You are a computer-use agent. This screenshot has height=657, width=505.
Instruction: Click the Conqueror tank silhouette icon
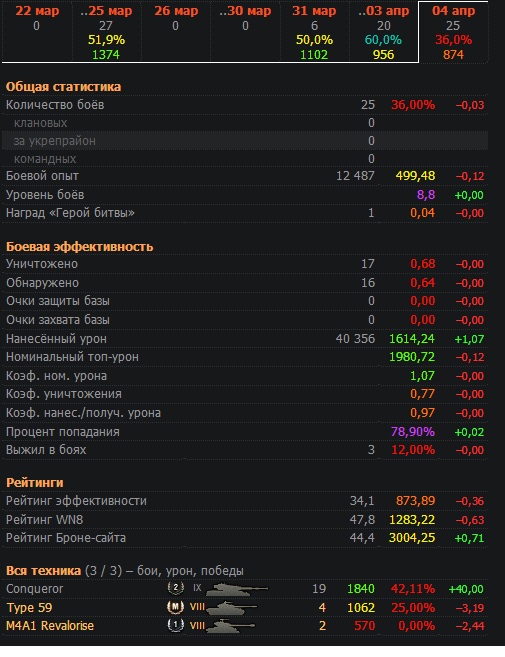point(237,589)
